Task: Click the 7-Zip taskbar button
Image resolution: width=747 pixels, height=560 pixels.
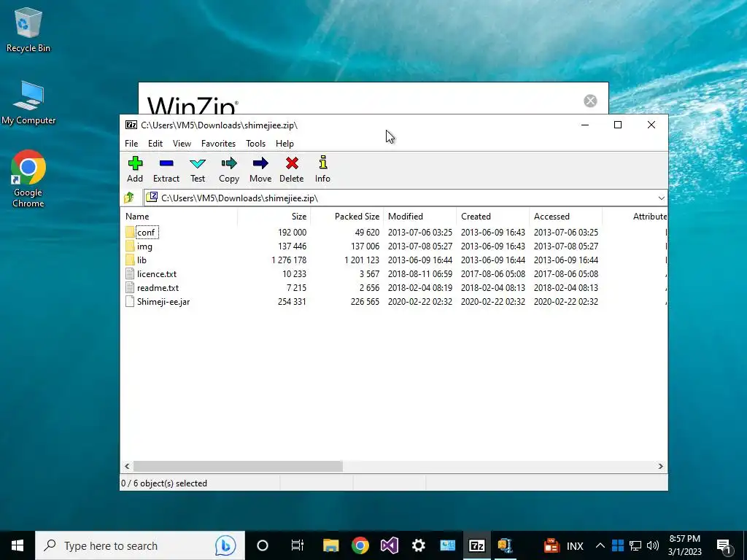Action: 476,545
